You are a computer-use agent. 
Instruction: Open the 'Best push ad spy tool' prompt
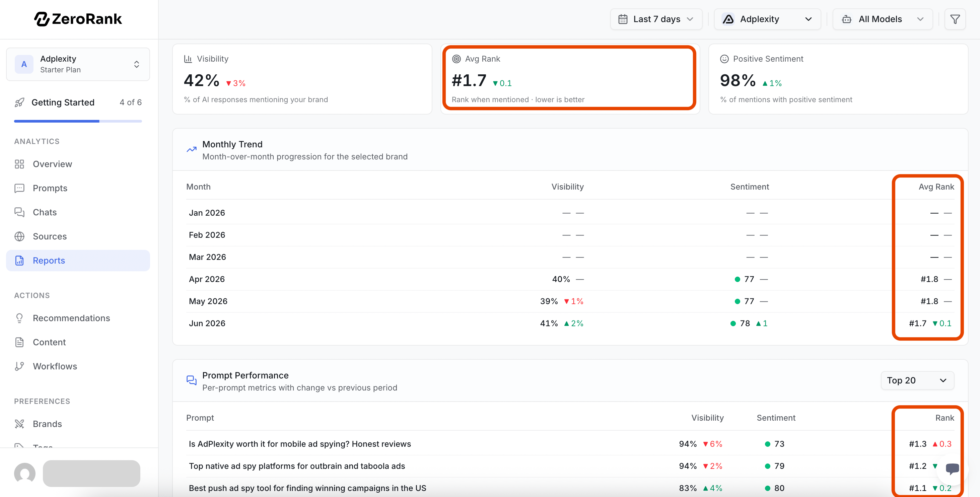(x=307, y=488)
